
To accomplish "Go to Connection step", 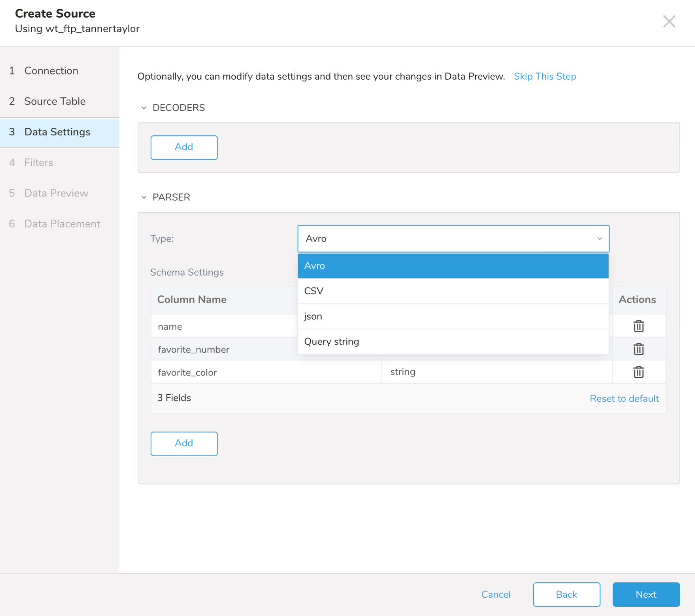I will 51,71.
